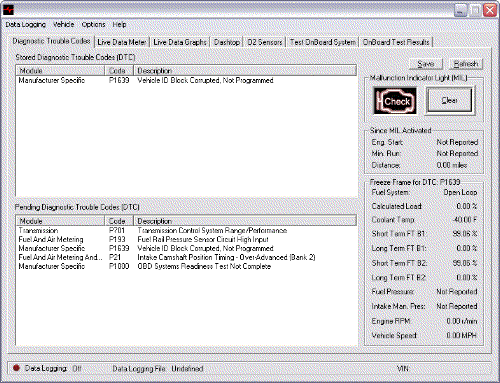Click Module header in Stored DTC list
This screenshot has width=500, height=383.
(61, 71)
